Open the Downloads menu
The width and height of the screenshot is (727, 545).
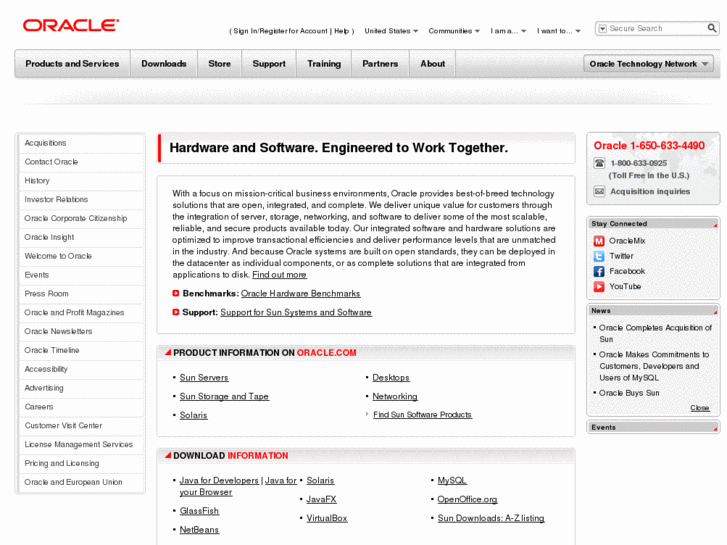tap(164, 64)
